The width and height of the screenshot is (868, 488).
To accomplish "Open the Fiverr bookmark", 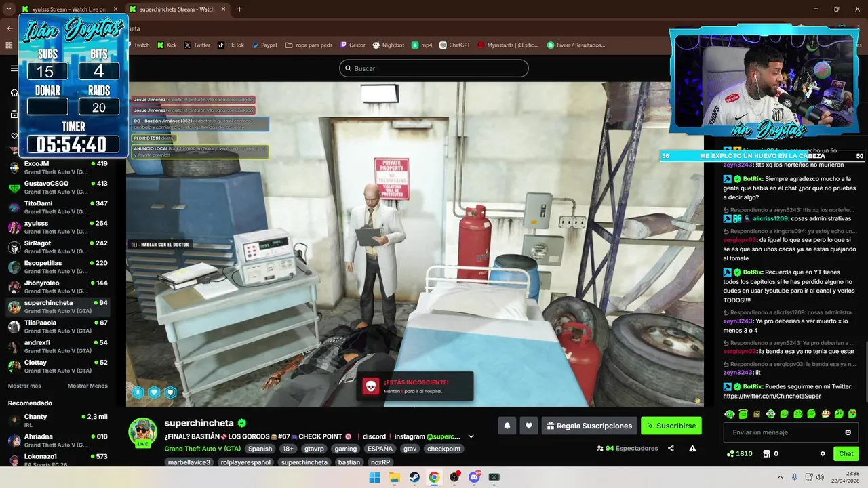I will (x=576, y=45).
